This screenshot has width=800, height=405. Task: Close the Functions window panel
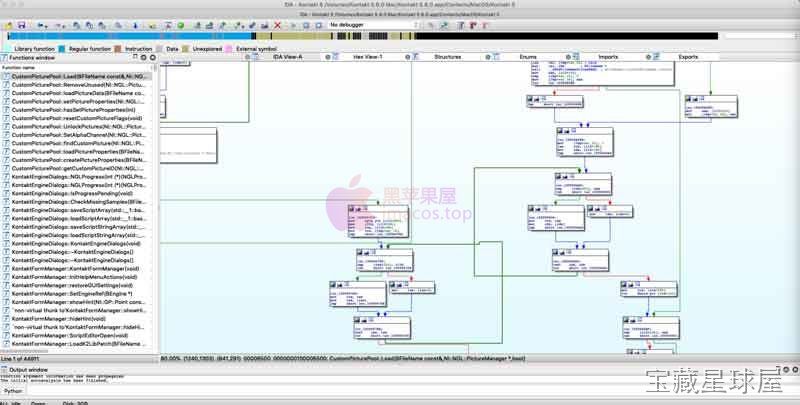coord(152,57)
